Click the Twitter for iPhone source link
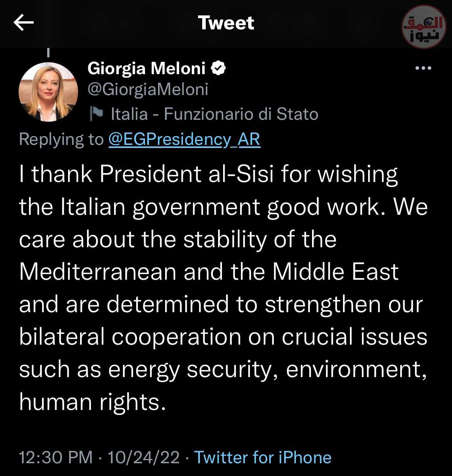 263,457
